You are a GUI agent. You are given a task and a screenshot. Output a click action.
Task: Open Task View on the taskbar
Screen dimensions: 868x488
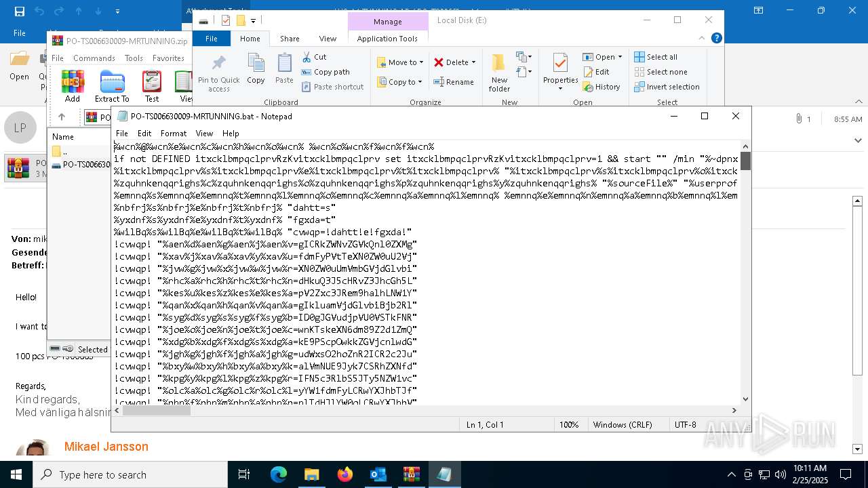coord(244,474)
